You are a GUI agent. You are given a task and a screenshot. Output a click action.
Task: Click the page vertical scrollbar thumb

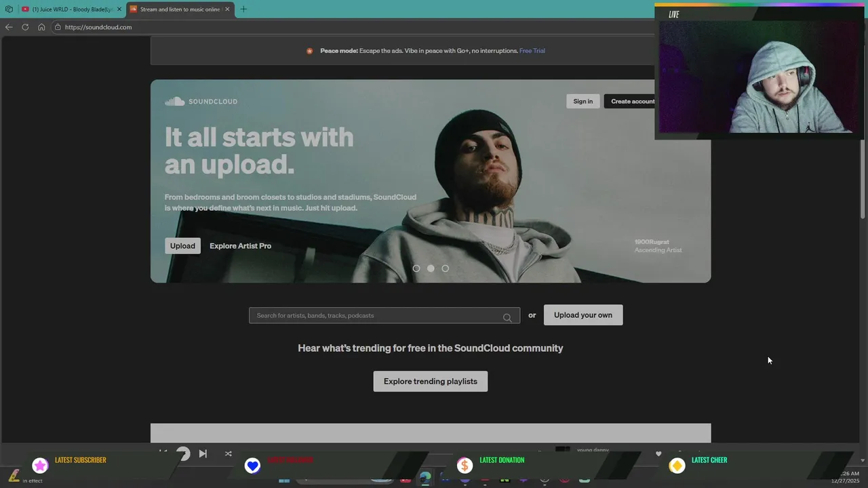coord(863,180)
